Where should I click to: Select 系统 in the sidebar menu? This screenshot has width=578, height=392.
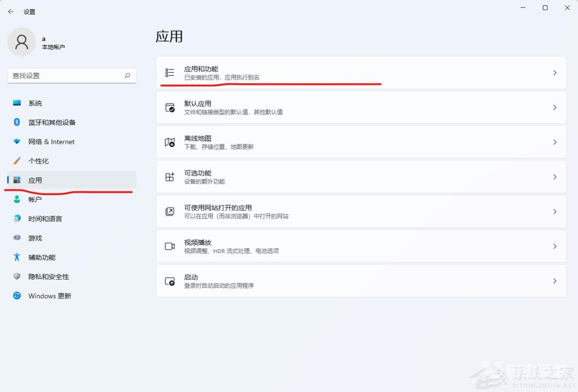35,103
